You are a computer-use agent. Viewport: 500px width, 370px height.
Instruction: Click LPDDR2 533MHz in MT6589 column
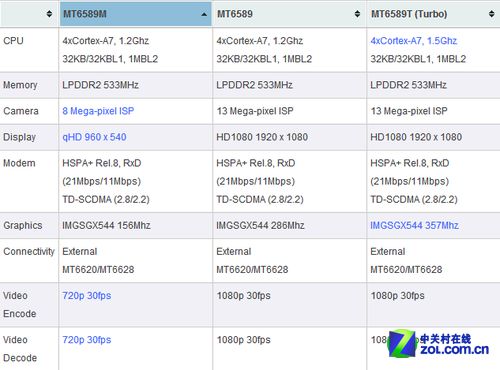coord(254,85)
